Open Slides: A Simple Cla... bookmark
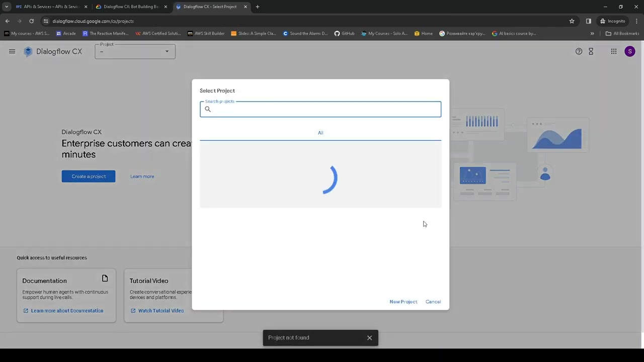 [x=254, y=34]
